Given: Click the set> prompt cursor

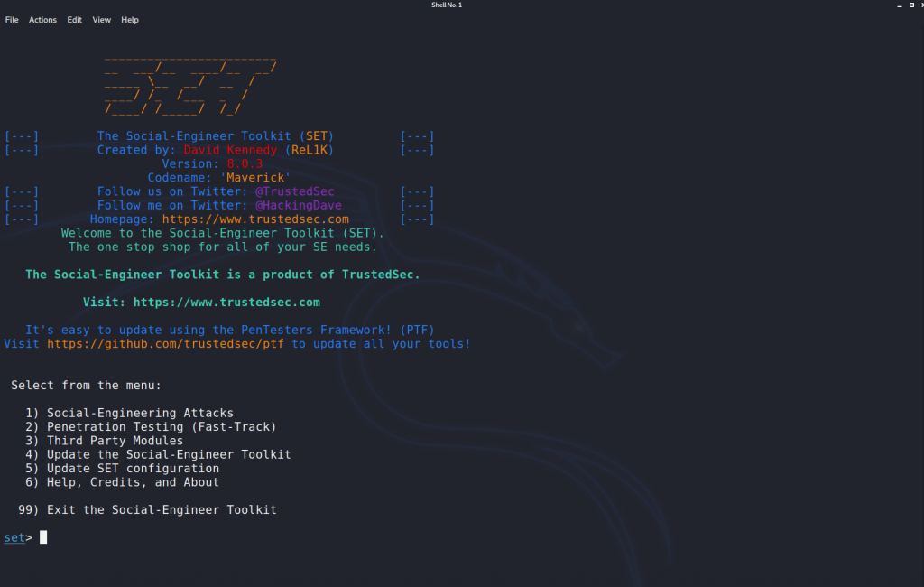Looking at the screenshot, I should click(x=43, y=536).
